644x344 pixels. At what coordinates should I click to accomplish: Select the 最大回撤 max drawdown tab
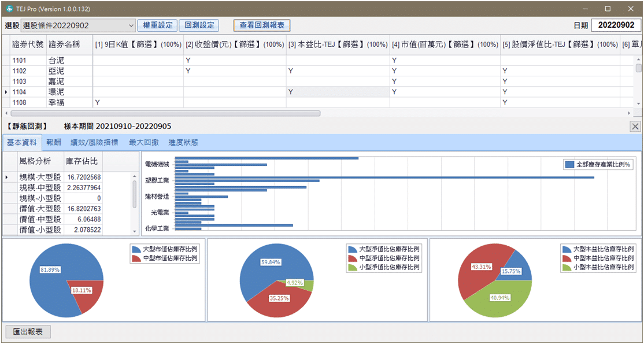(142, 142)
